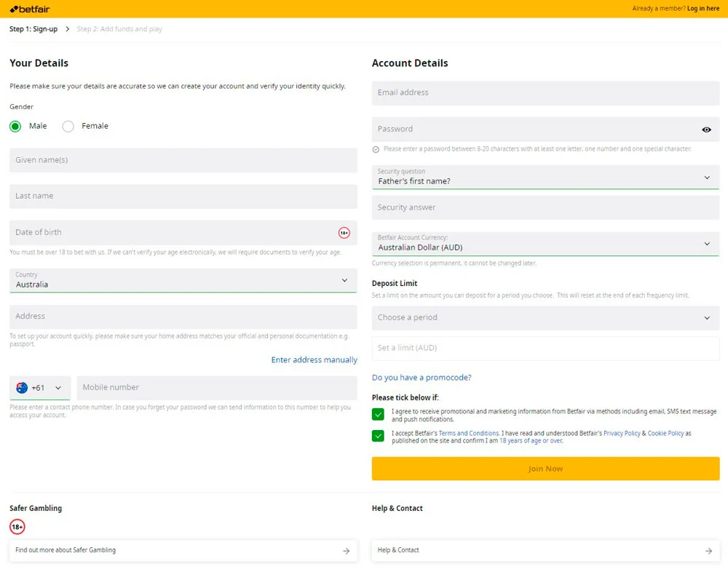The height and width of the screenshot is (572, 728).
Task: Click the Safer Gambling 18+ badge
Action: click(x=17, y=526)
